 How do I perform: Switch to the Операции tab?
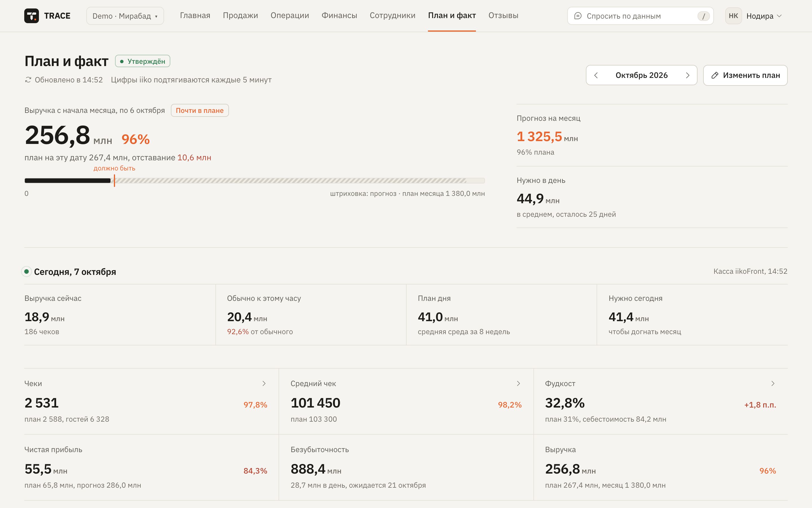[x=290, y=16]
